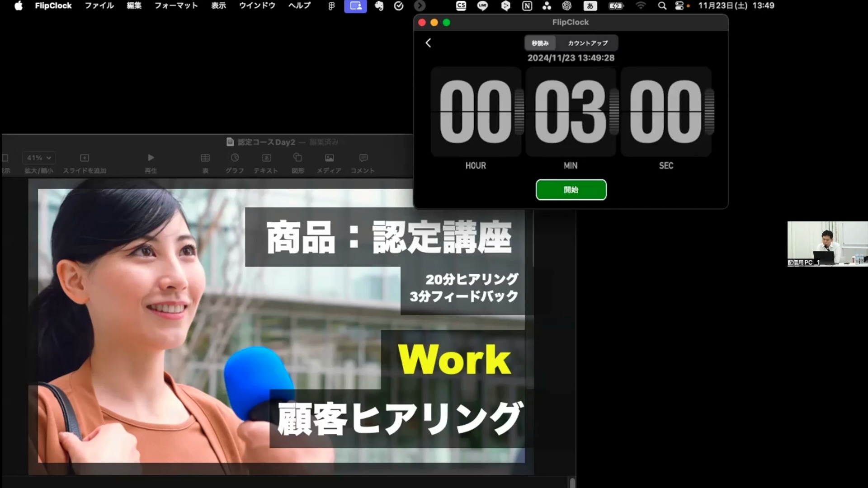Open the 図形 shapes tool in Keynote
Screen dimensions: 868x488
297,158
